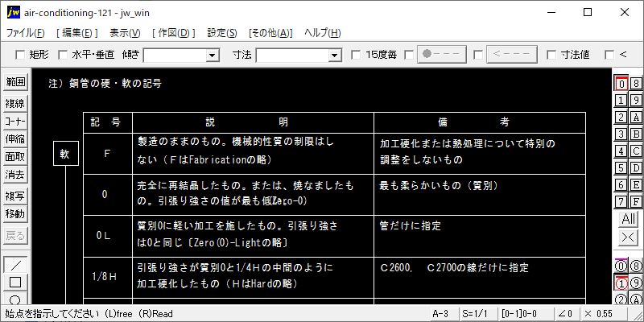Select the rectangle drawing tool
Viewport: 644px width, 322px height.
pyautogui.click(x=15, y=283)
